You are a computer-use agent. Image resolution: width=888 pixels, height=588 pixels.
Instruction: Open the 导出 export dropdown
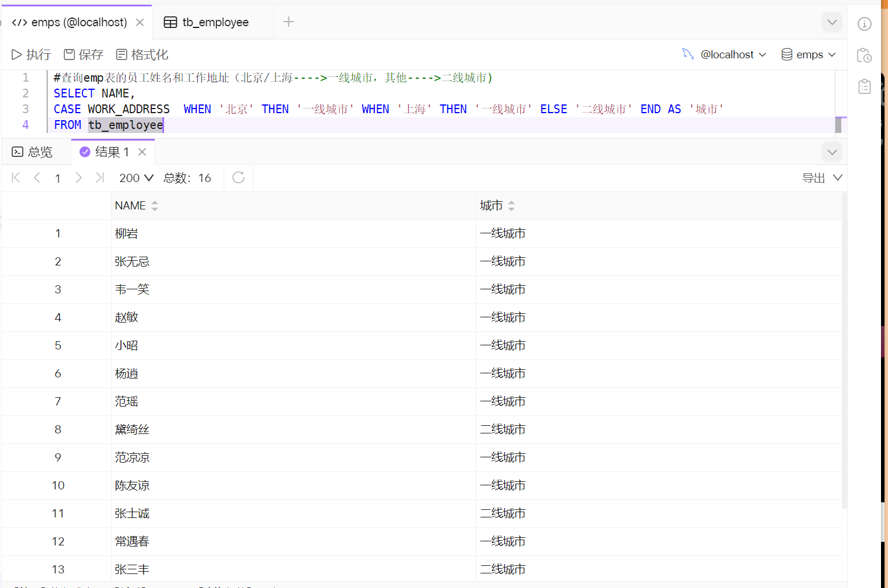[822, 178]
